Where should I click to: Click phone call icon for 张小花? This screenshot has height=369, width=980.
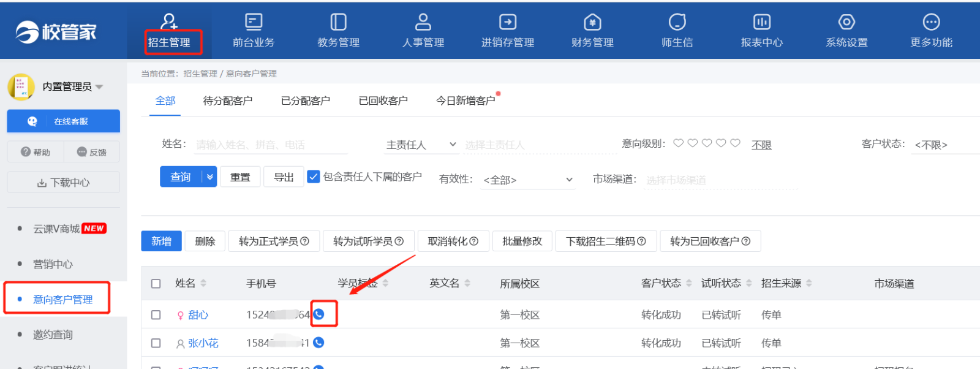(318, 343)
